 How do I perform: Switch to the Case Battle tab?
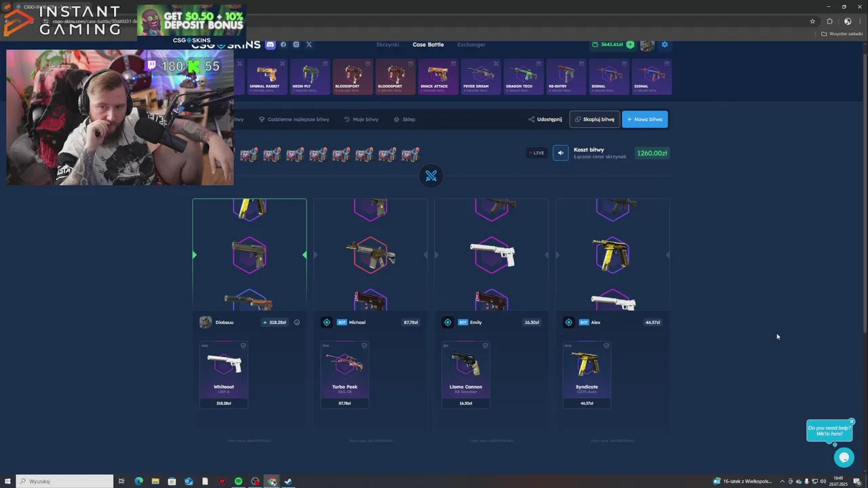pyautogui.click(x=429, y=45)
